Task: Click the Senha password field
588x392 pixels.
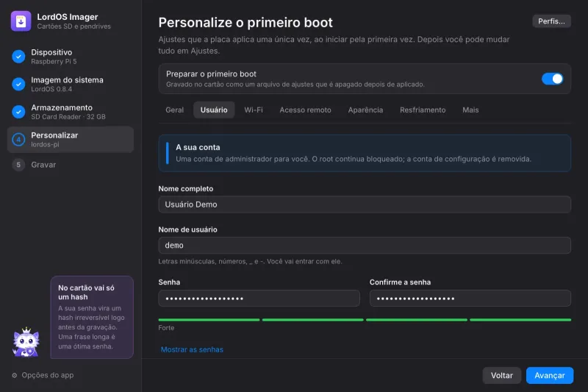Action: (x=259, y=299)
